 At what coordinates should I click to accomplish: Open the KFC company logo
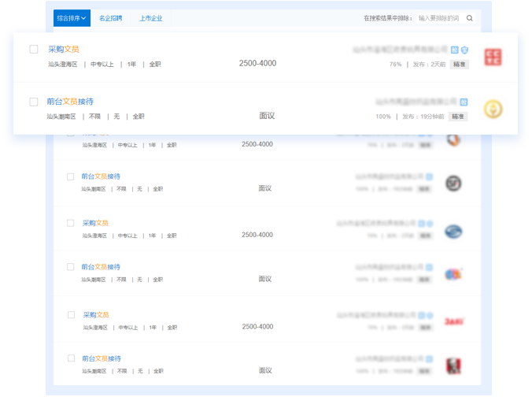[x=453, y=366]
